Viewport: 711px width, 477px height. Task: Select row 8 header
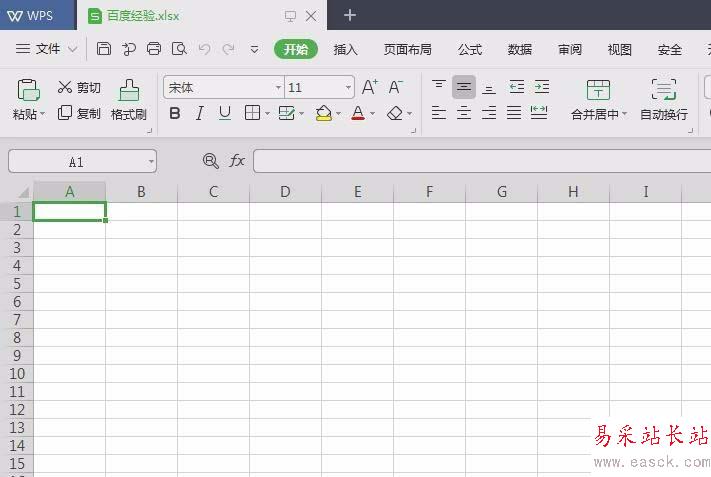point(17,337)
